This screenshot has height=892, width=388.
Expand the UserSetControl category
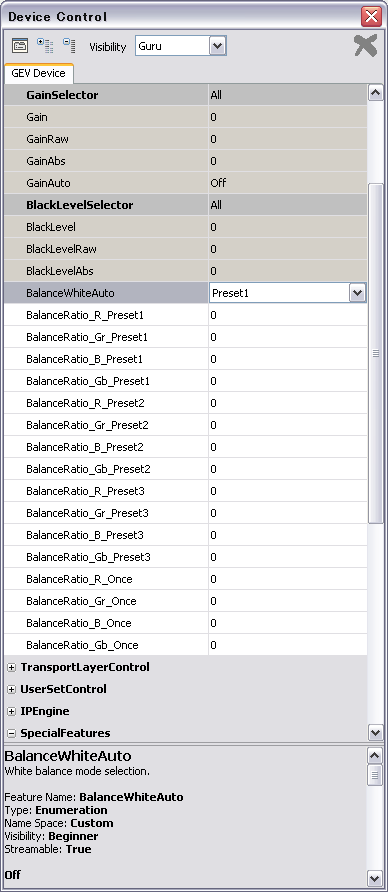click(x=11, y=689)
